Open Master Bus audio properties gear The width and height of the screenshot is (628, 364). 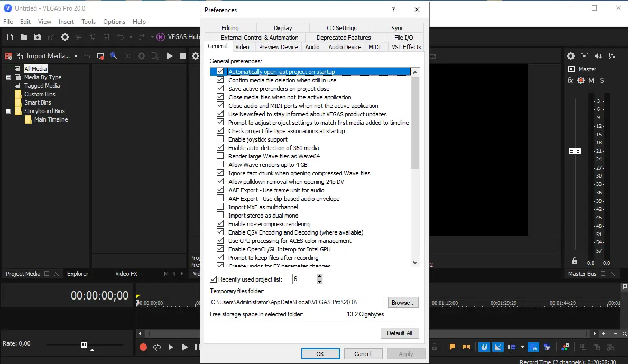pyautogui.click(x=571, y=56)
